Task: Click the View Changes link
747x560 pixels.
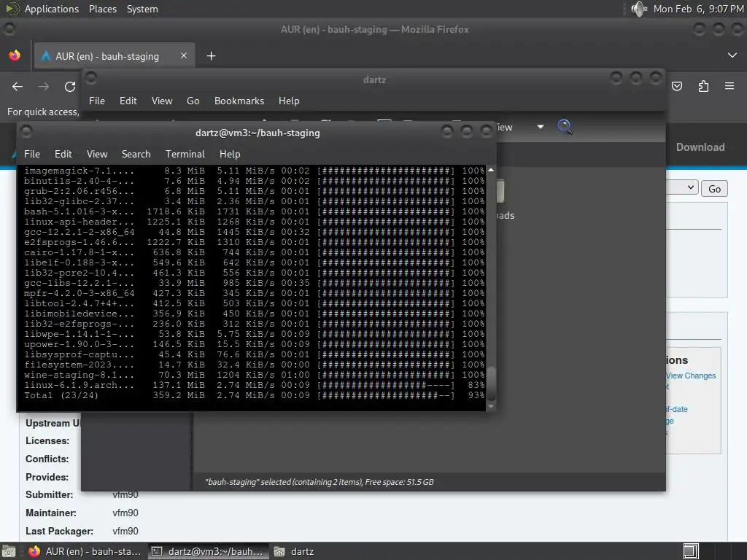Action: (691, 376)
